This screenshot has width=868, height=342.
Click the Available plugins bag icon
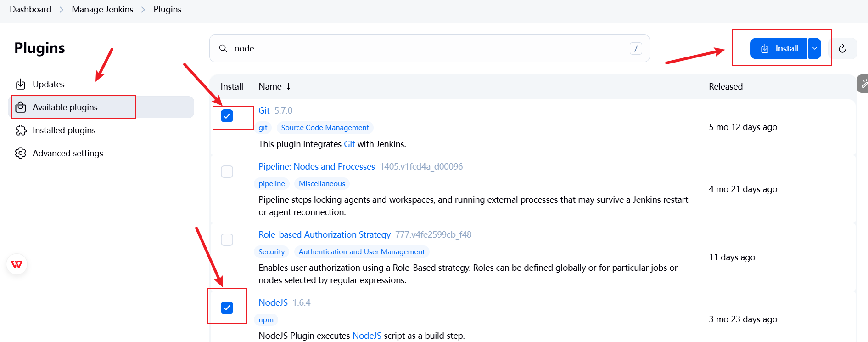click(x=21, y=107)
